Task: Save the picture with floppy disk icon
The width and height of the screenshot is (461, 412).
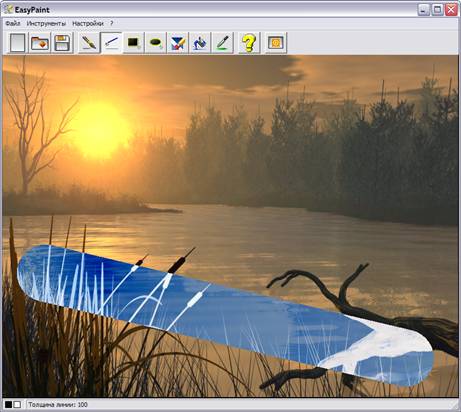Action: tap(62, 43)
